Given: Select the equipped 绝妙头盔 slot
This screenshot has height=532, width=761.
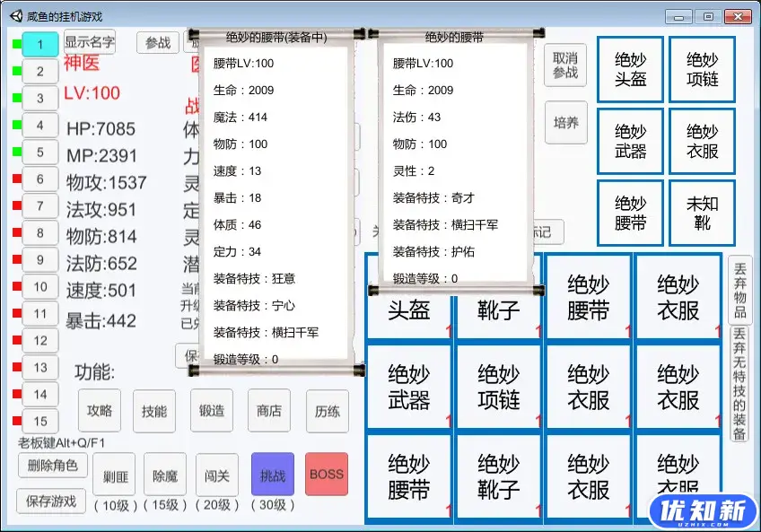Looking at the screenshot, I should pos(630,69).
